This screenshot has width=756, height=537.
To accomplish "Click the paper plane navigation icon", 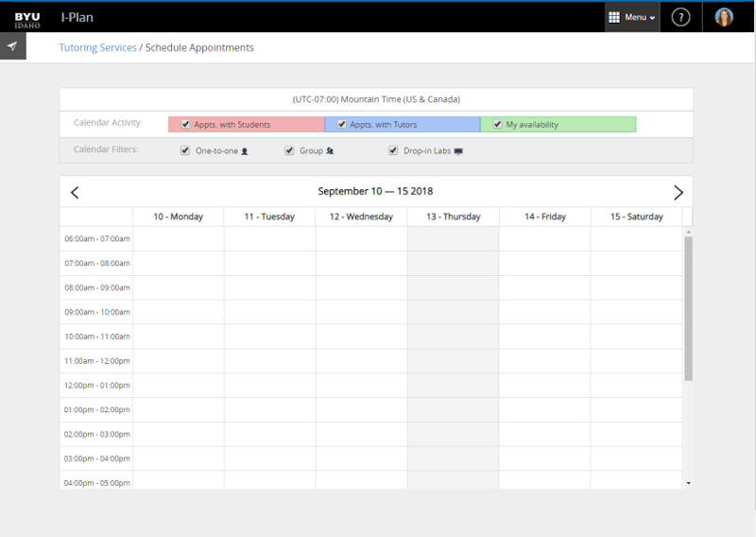I will pyautogui.click(x=12, y=46).
